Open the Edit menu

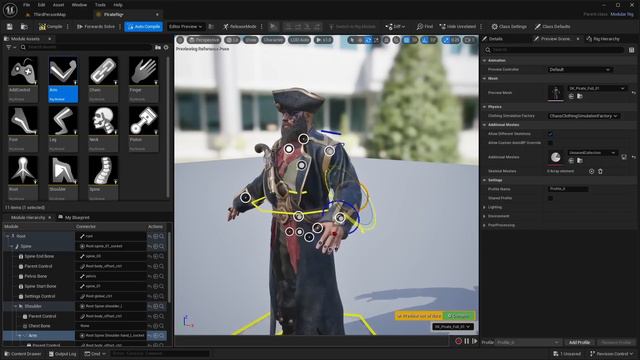tap(41, 5)
